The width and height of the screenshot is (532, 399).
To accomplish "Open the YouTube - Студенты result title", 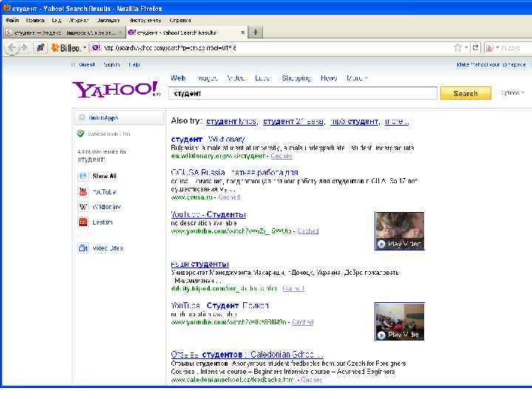I will coord(208,214).
